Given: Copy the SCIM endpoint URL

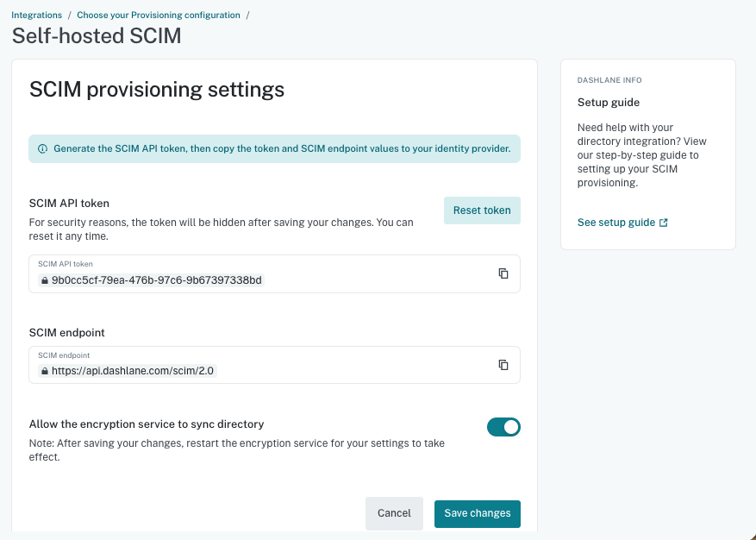Looking at the screenshot, I should (x=503, y=365).
